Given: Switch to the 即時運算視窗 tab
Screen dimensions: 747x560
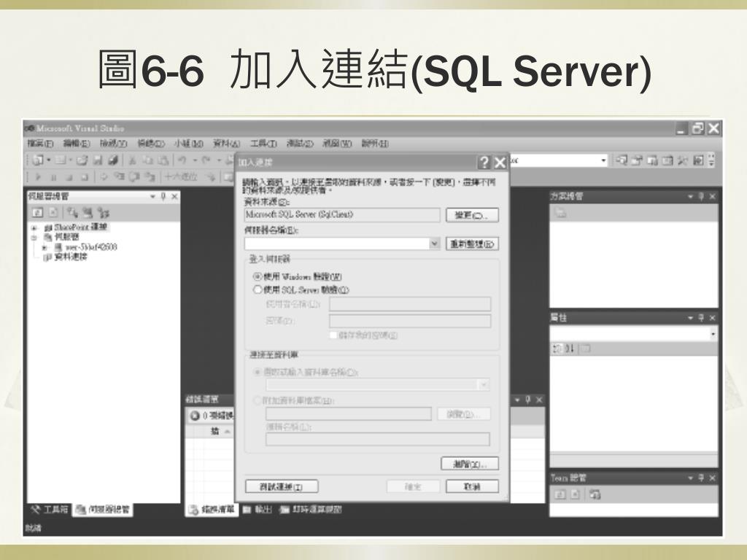Looking at the screenshot, I should 311,510.
